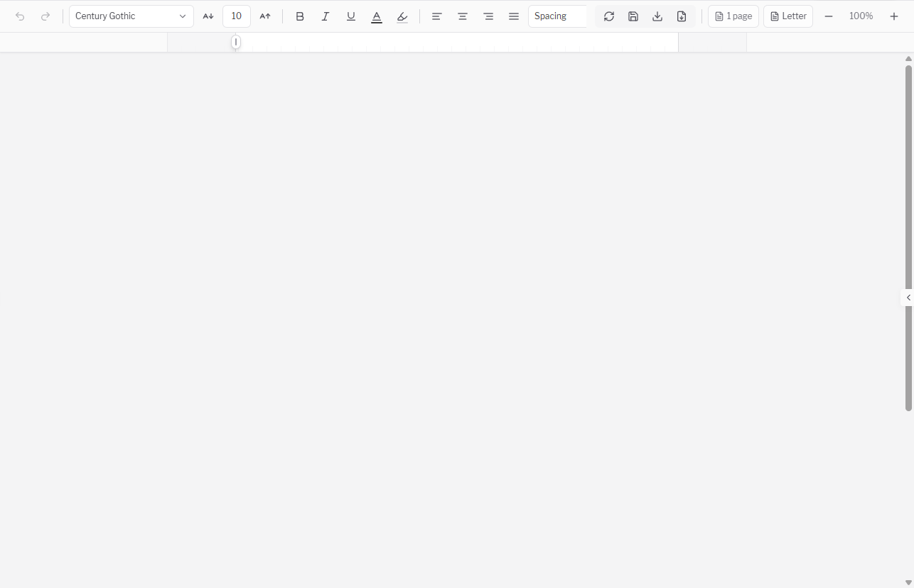Open the Century Gothic font dropdown
This screenshot has height=588, width=914.
[x=131, y=16]
